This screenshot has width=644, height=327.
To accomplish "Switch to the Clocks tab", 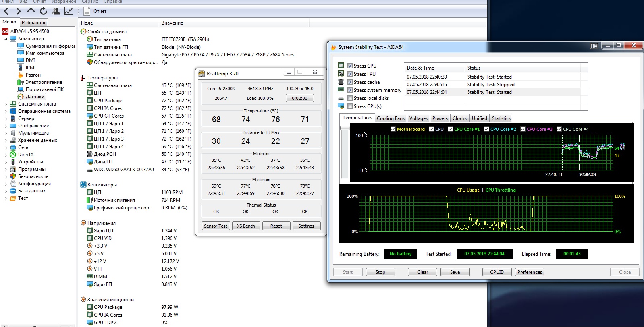I will click(459, 118).
